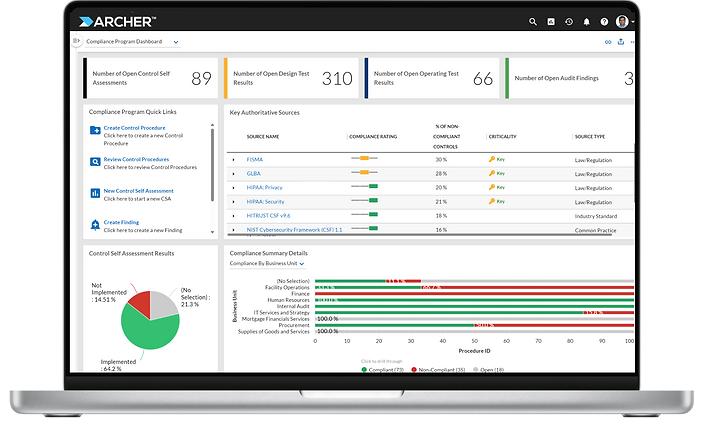The height and width of the screenshot is (444, 704).
Task: Open the notifications bell
Action: pyautogui.click(x=586, y=22)
